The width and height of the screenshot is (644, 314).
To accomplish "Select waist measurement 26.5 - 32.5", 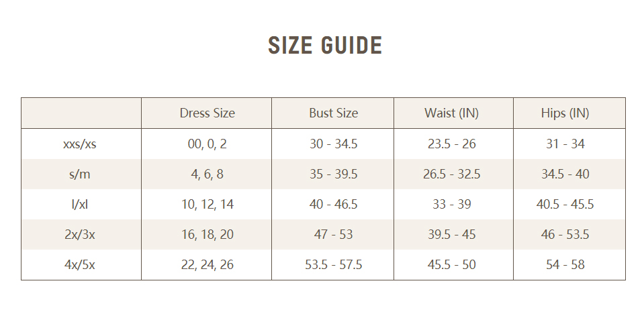I will (x=451, y=174).
